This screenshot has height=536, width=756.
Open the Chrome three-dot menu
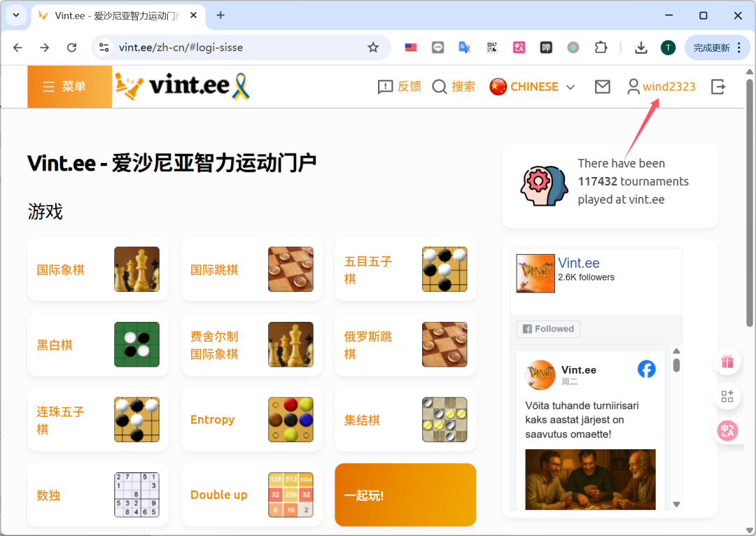739,48
